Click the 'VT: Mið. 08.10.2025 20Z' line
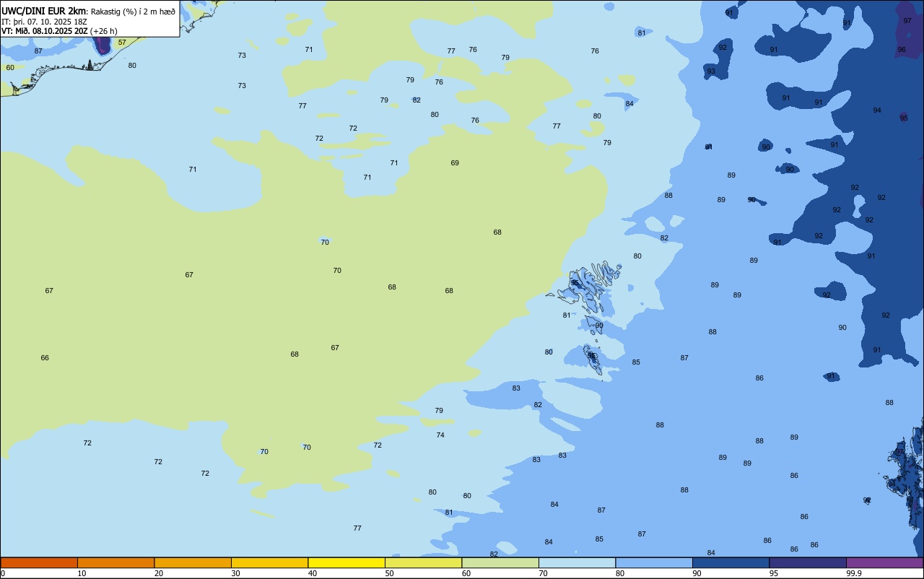The width and height of the screenshot is (924, 579). [45, 31]
